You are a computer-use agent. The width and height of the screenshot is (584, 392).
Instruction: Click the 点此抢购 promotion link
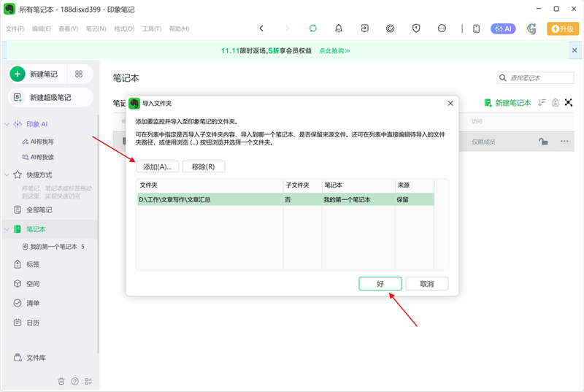coord(334,50)
